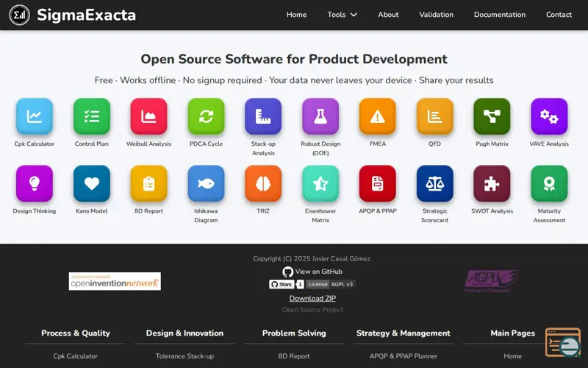588x368 pixels.
Task: Open footer Cpk Calculator link
Action: click(x=76, y=356)
